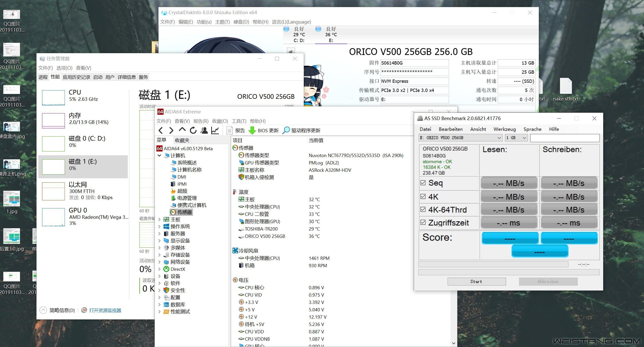The width and height of the screenshot is (644, 347).
Task: Expand DirectX tree node
Action: coord(159,269)
